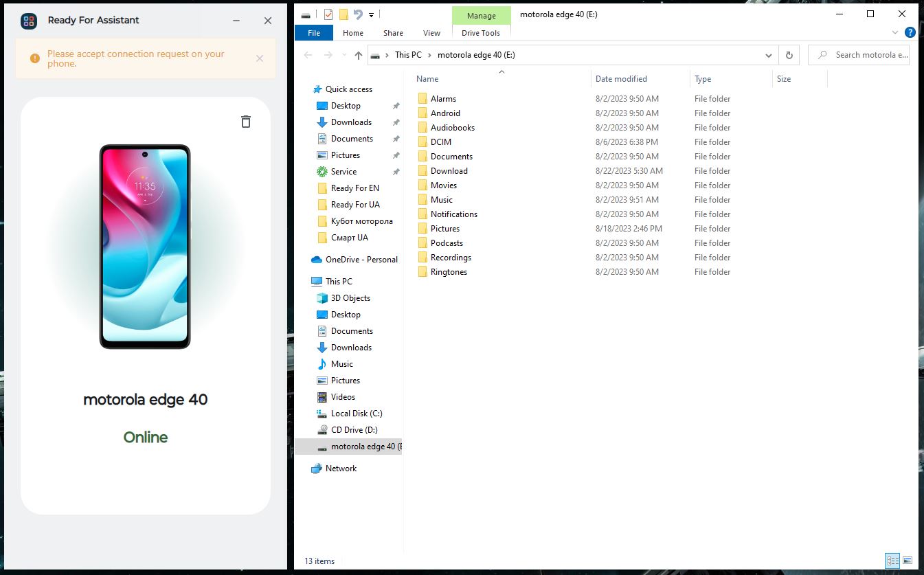924x575 pixels.
Task: Switch to the Home ribbon tab
Action: tap(353, 33)
